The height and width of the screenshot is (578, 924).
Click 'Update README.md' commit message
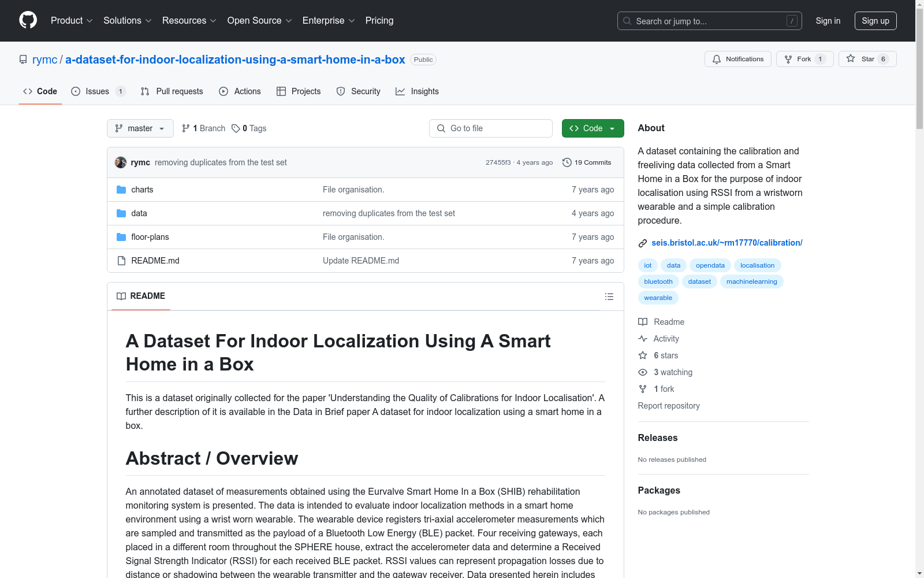pos(361,261)
